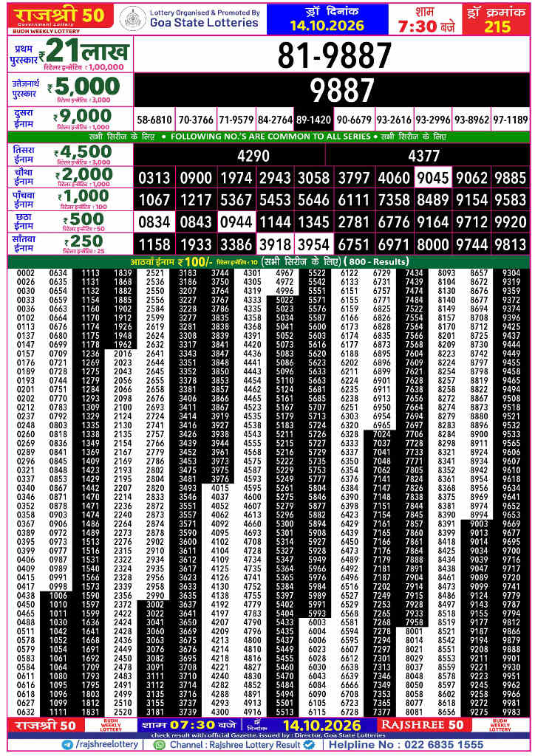
Task: Click the ₹2,000 fourth prize amount
Action: coord(84,174)
